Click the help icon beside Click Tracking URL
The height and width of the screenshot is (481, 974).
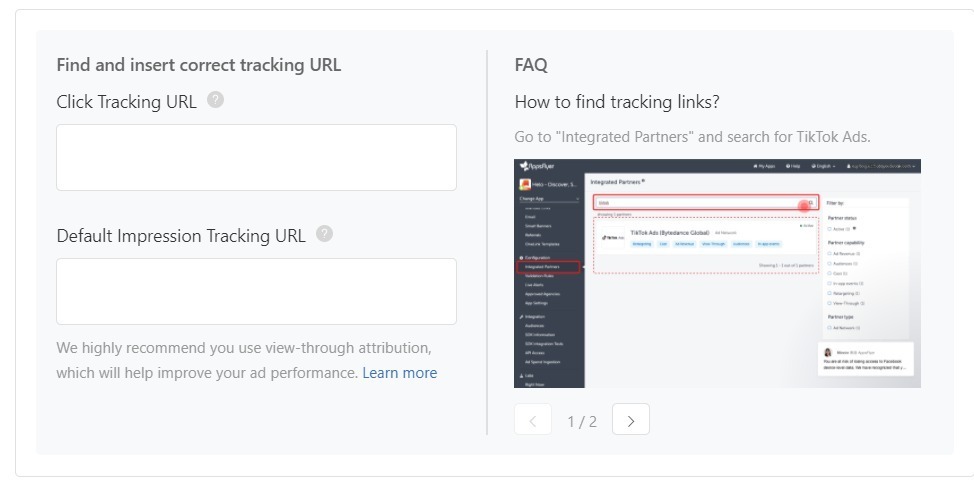(215, 100)
